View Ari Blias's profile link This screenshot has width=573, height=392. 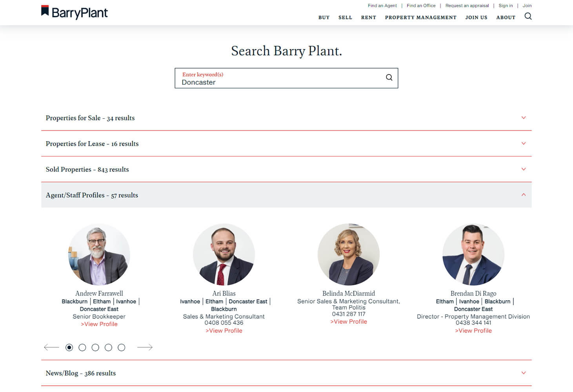pyautogui.click(x=224, y=331)
